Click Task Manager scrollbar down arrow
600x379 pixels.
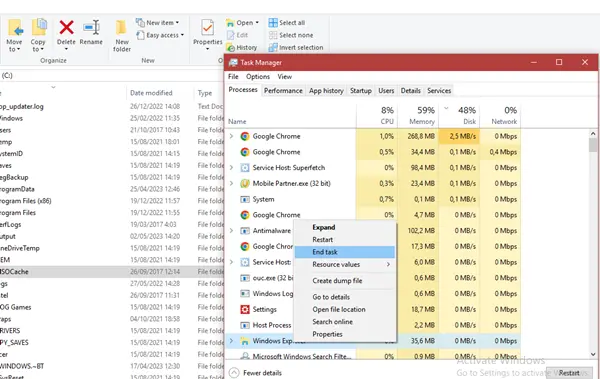pos(593,354)
